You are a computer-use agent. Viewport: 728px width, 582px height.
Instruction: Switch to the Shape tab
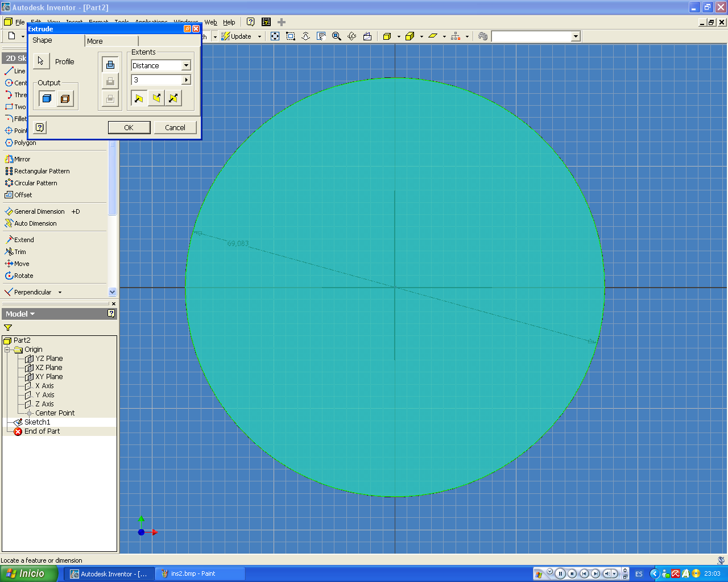point(57,40)
